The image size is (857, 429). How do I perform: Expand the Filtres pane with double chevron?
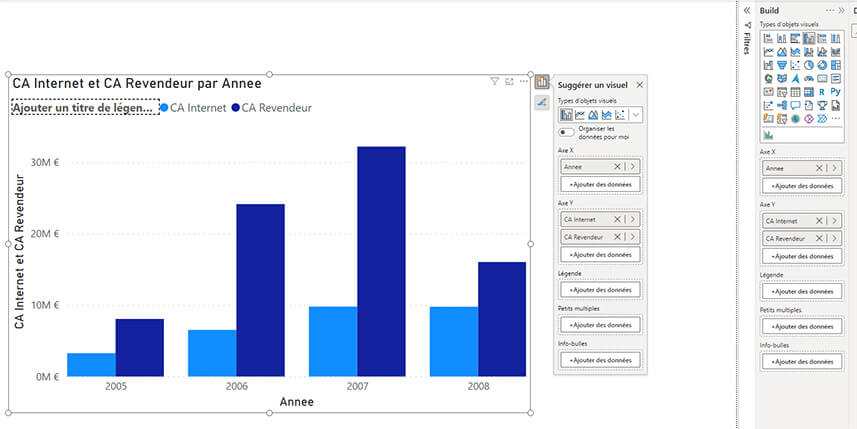click(x=747, y=10)
